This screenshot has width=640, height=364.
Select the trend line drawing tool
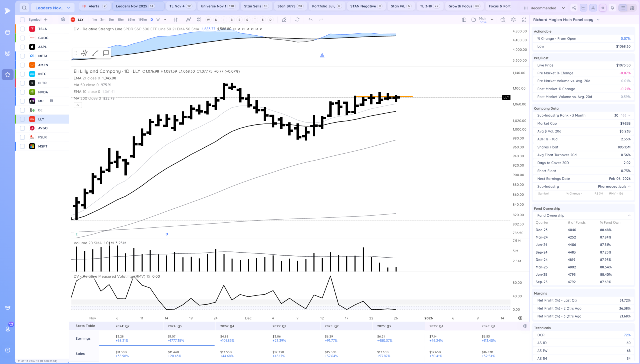click(95, 53)
